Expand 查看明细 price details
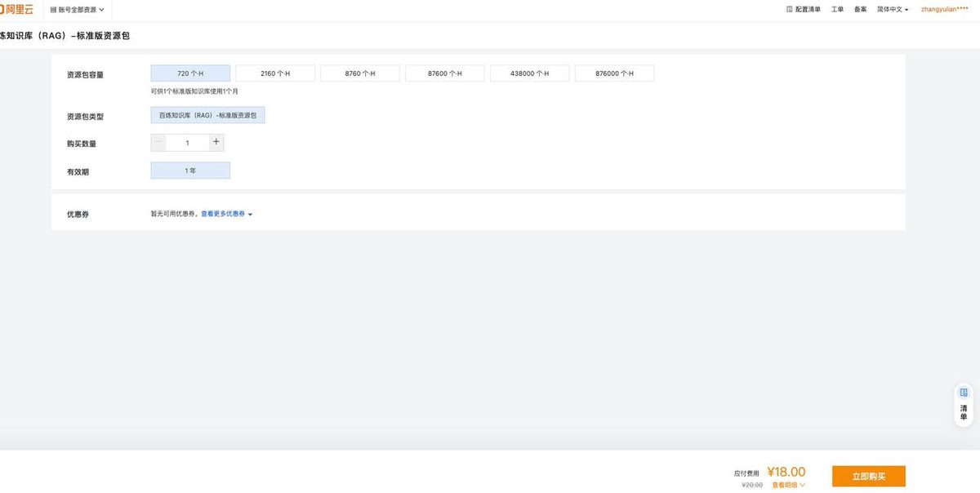 [788, 485]
